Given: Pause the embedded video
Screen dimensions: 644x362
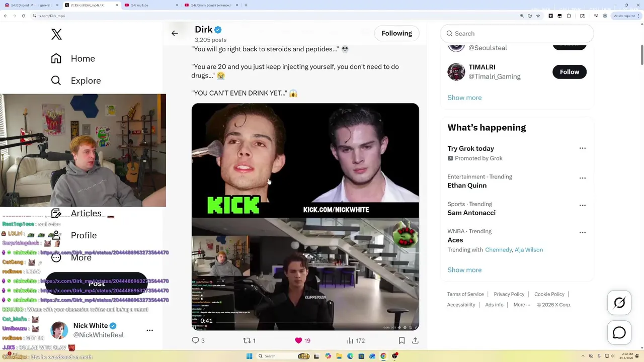Looking at the screenshot, I should 194,327.
